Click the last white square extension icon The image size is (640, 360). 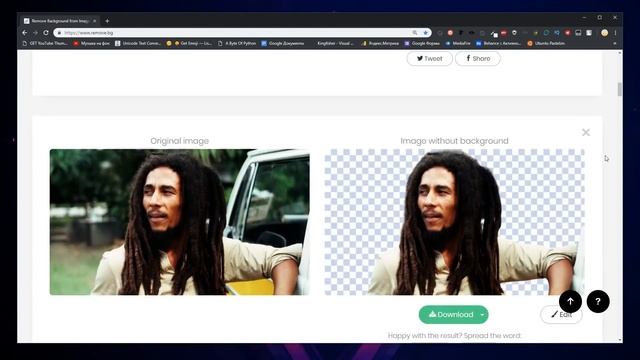pyautogui.click(x=589, y=33)
